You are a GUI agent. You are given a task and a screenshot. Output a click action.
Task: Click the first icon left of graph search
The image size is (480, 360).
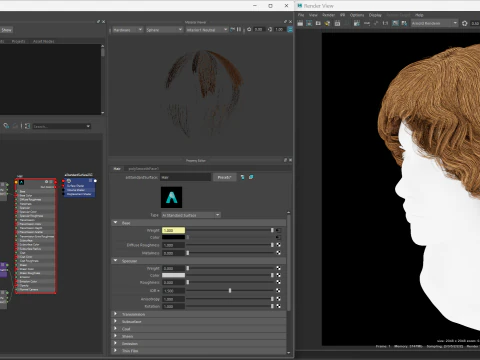click(6, 126)
